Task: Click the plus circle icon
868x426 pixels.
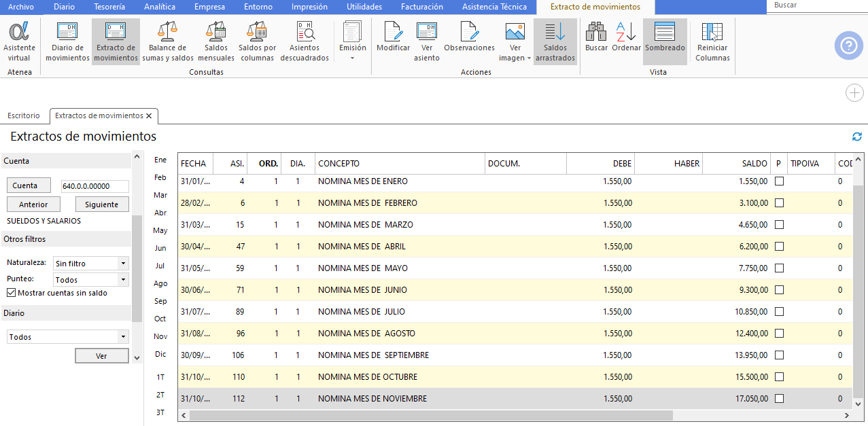Action: coord(854,93)
